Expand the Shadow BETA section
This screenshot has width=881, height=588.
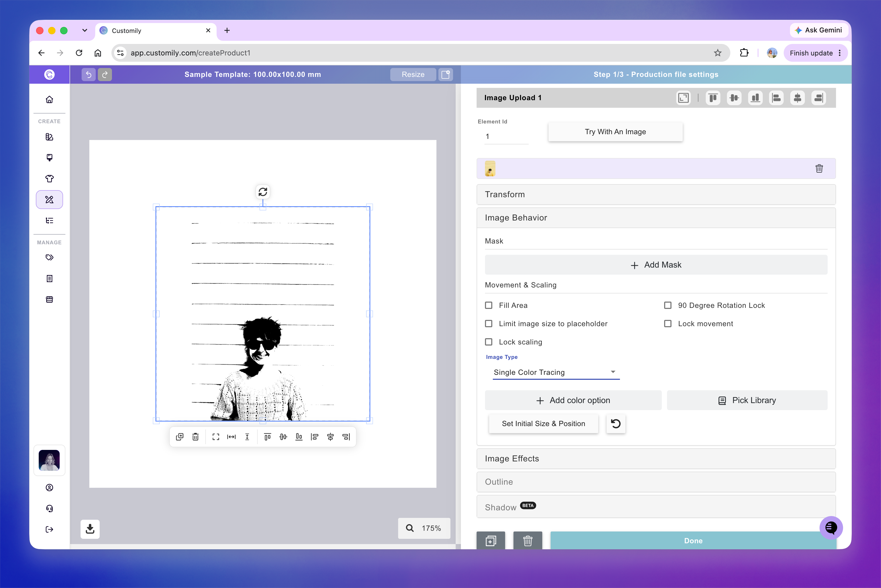coord(656,507)
